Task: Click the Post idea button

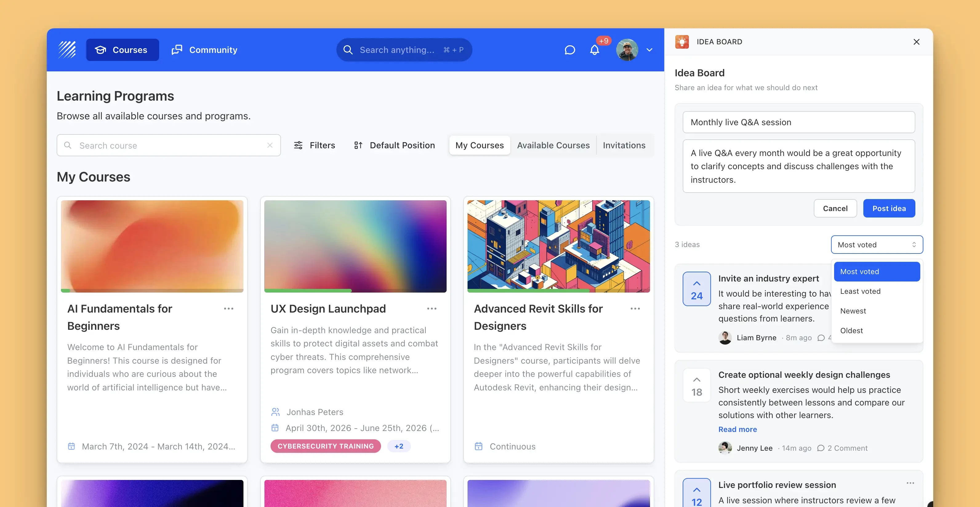Action: [889, 208]
